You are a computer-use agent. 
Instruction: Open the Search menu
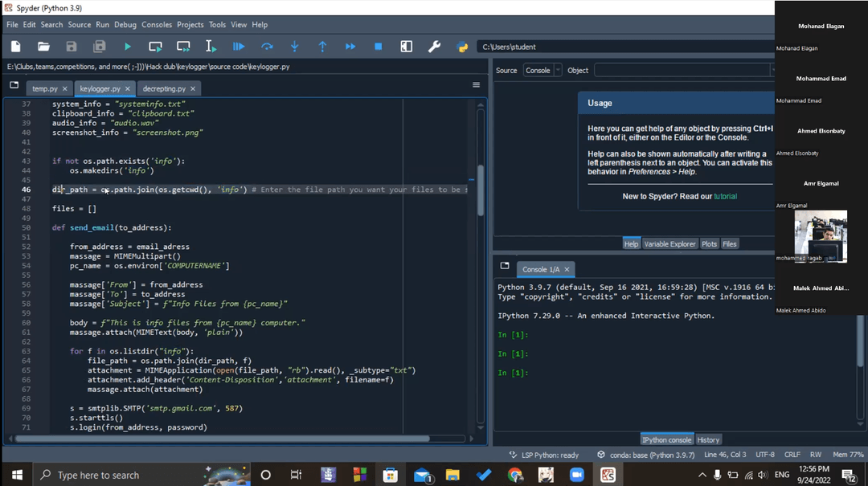pos(51,24)
